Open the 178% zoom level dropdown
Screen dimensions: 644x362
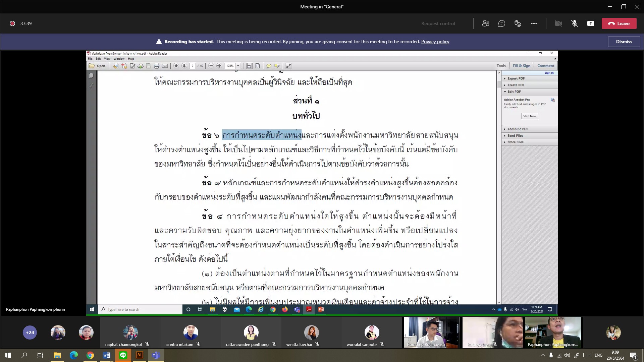238,66
